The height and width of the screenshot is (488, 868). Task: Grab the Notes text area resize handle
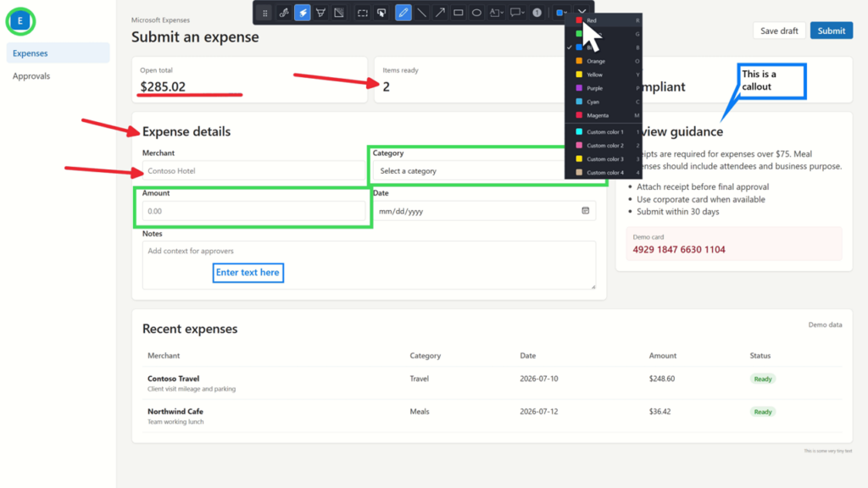click(593, 286)
